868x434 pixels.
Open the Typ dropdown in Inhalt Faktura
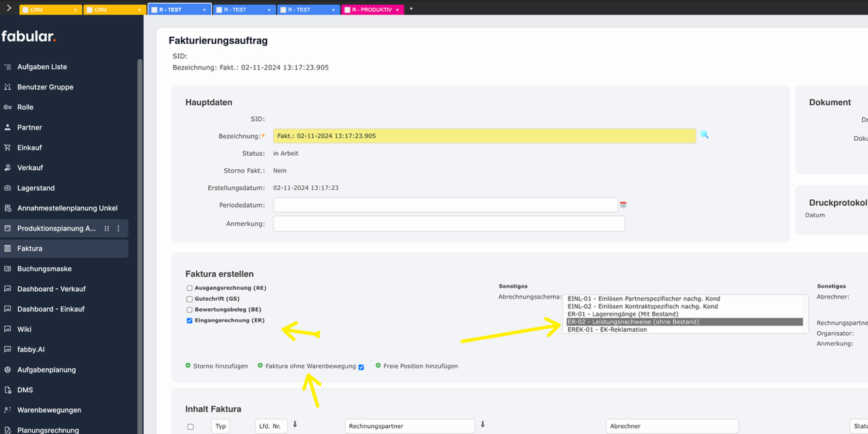coord(220,425)
